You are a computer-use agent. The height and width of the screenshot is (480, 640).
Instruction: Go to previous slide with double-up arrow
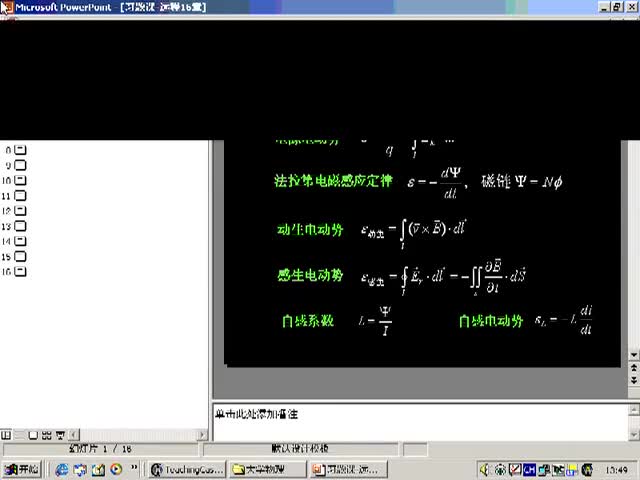pyautogui.click(x=634, y=368)
